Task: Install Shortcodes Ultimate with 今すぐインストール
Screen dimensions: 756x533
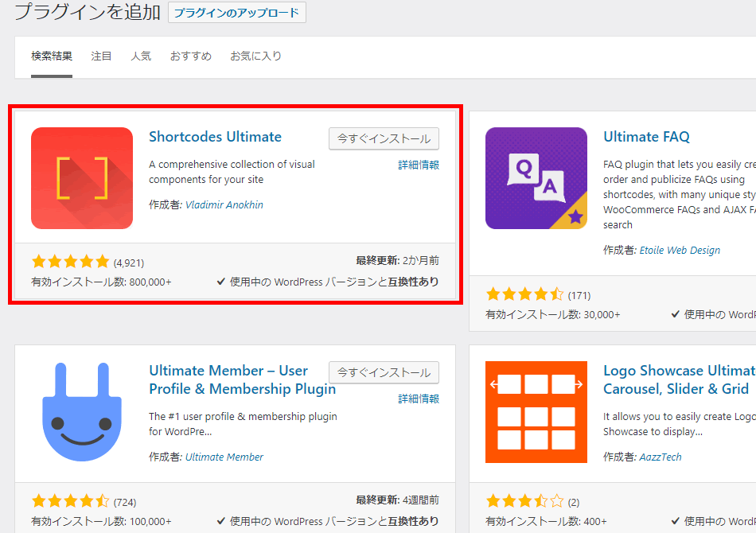Action: click(384, 138)
